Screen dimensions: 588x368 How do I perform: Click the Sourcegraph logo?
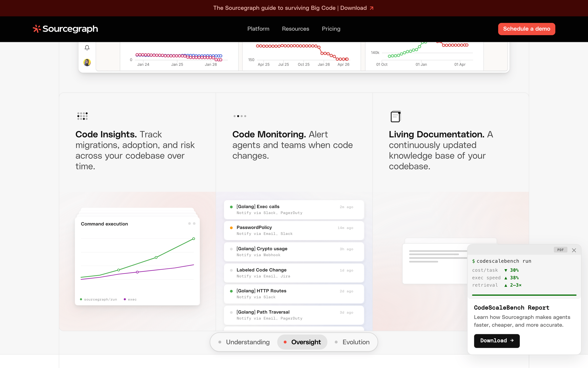(x=65, y=29)
